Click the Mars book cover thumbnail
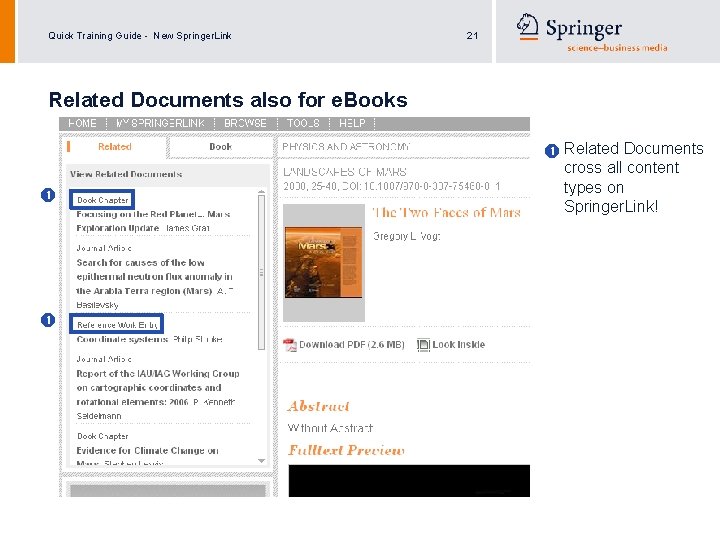Viewport: 720px width, 540px height. (324, 263)
